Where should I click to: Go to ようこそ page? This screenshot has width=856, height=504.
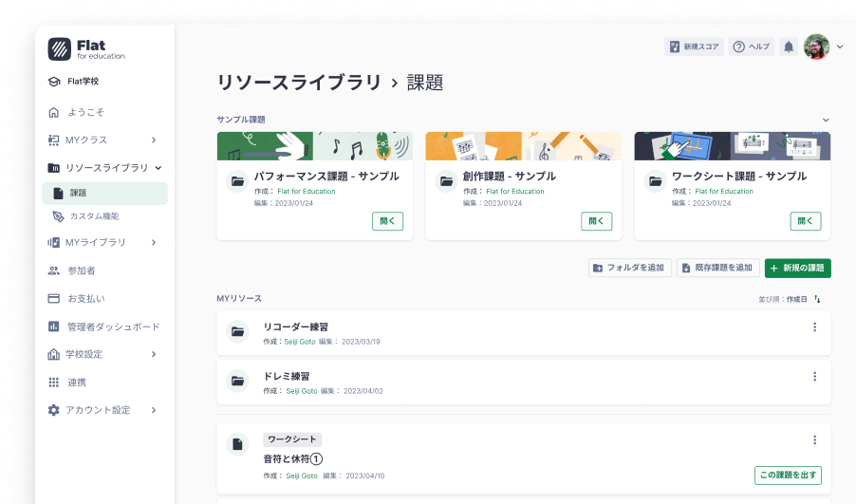tap(85, 113)
